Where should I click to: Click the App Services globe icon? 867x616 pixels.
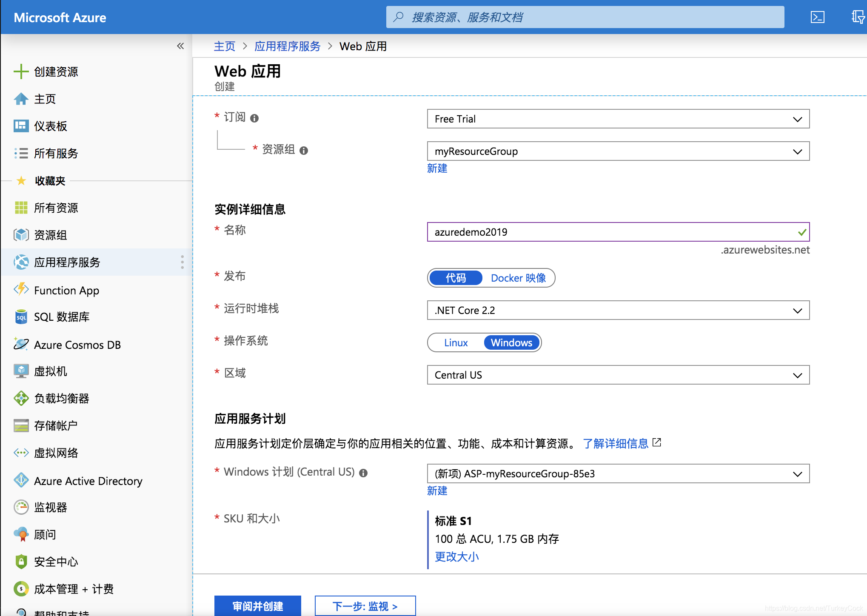coord(21,262)
